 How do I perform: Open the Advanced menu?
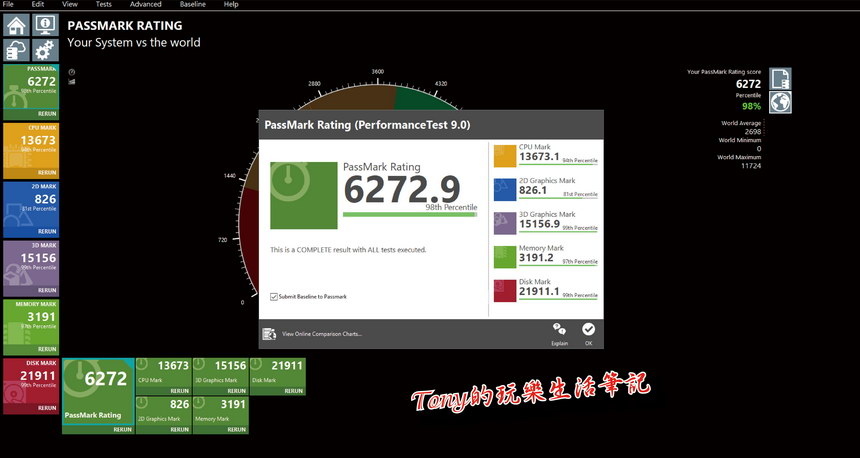145,4
